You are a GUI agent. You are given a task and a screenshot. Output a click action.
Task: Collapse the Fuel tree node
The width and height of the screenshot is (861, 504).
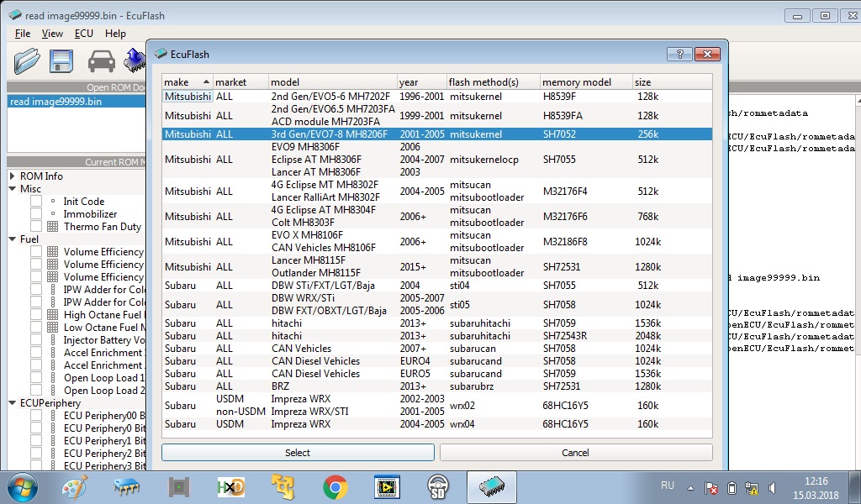click(x=12, y=239)
